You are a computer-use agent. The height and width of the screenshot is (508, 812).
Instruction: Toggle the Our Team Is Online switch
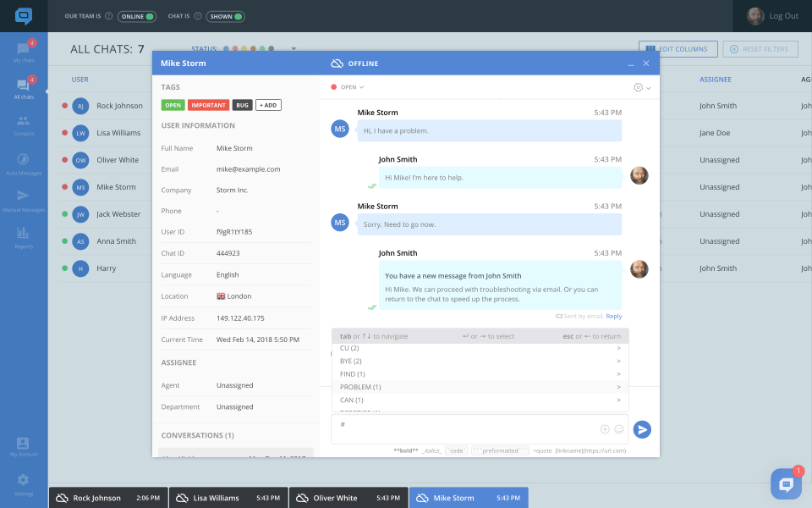click(x=137, y=17)
